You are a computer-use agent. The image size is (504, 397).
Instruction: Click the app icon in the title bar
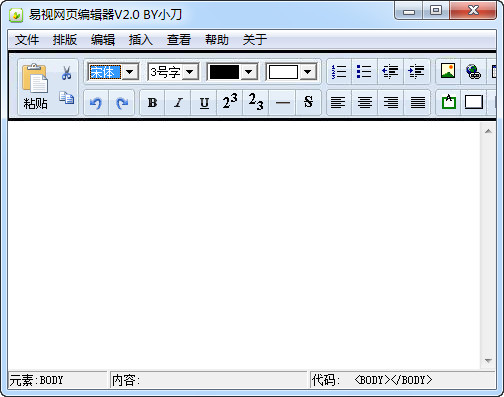[16, 15]
